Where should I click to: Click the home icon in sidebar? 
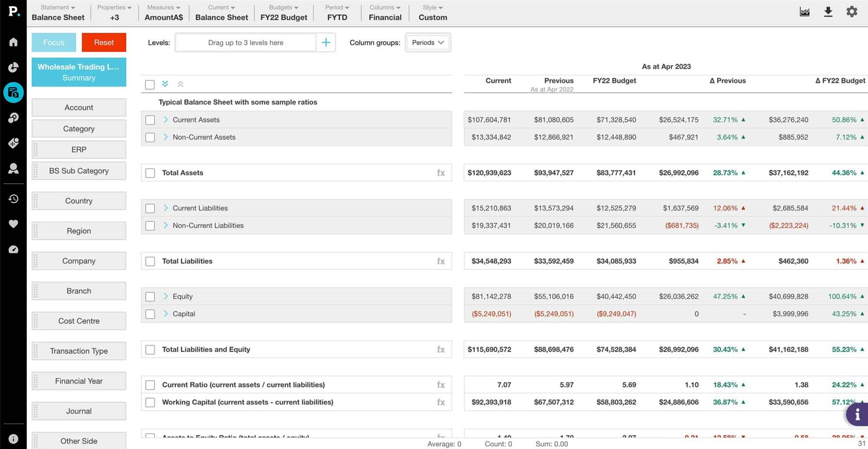coord(13,42)
